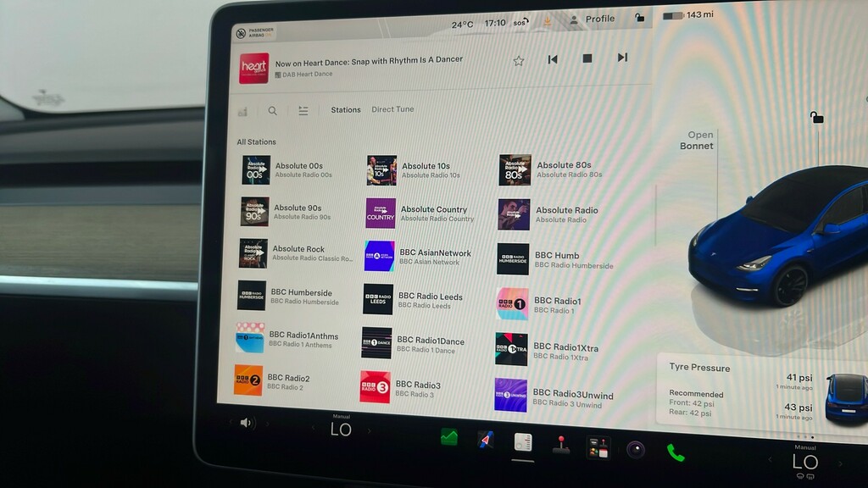Increase driver temperature with right arrow
Screen dimensions: 868x488
point(370,430)
